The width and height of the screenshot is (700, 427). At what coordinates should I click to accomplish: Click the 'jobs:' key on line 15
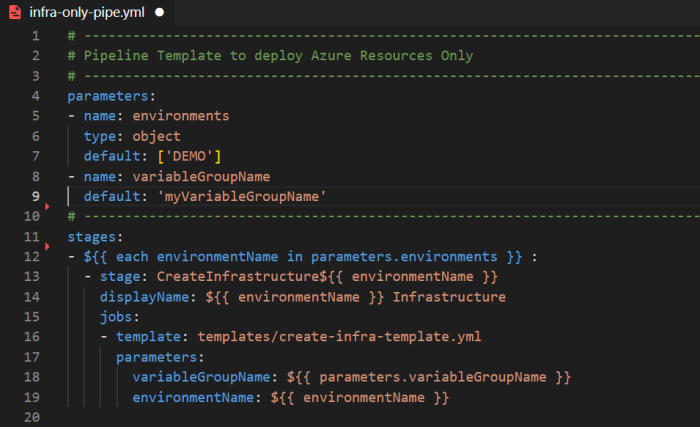click(x=119, y=317)
